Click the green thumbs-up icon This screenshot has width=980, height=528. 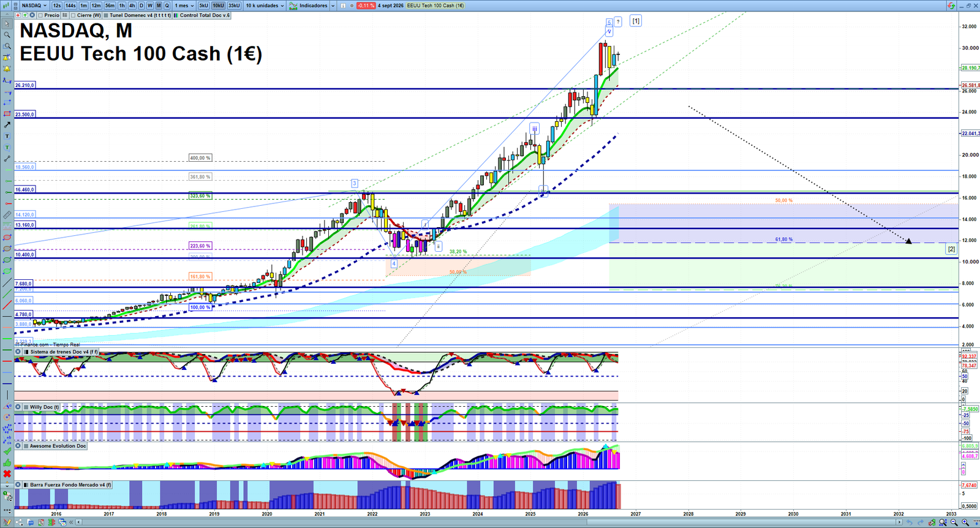coord(7,462)
